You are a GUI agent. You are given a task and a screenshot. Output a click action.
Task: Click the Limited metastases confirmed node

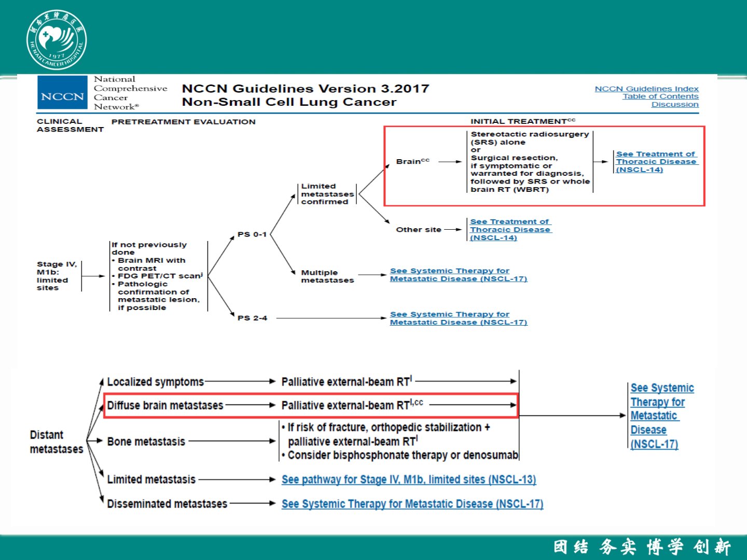tap(327, 194)
